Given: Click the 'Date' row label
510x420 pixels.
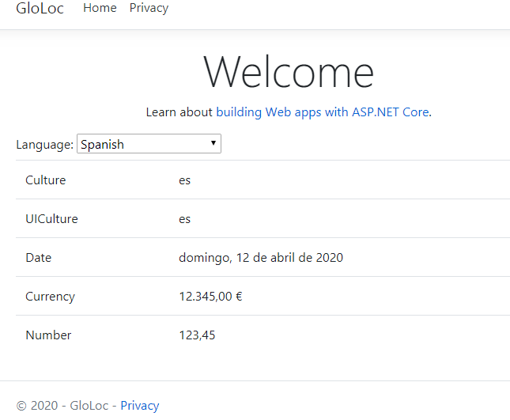Looking at the screenshot, I should click(39, 257).
